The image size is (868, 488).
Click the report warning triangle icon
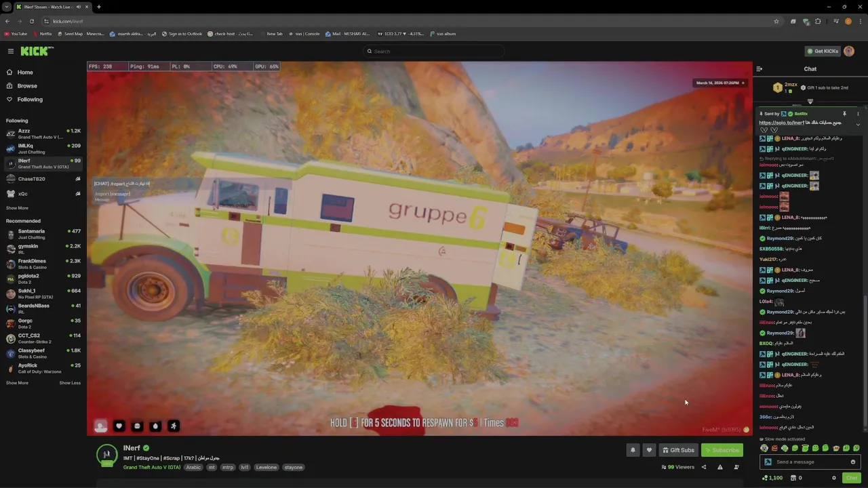tap(720, 467)
